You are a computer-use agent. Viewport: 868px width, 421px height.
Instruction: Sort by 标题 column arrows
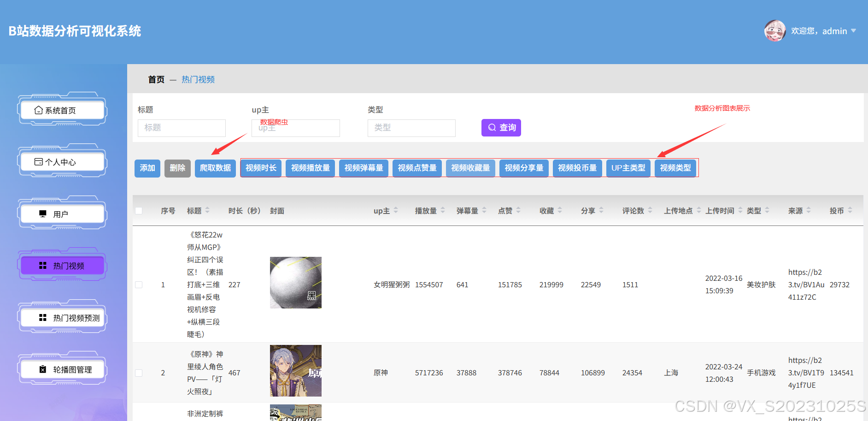coord(207,210)
